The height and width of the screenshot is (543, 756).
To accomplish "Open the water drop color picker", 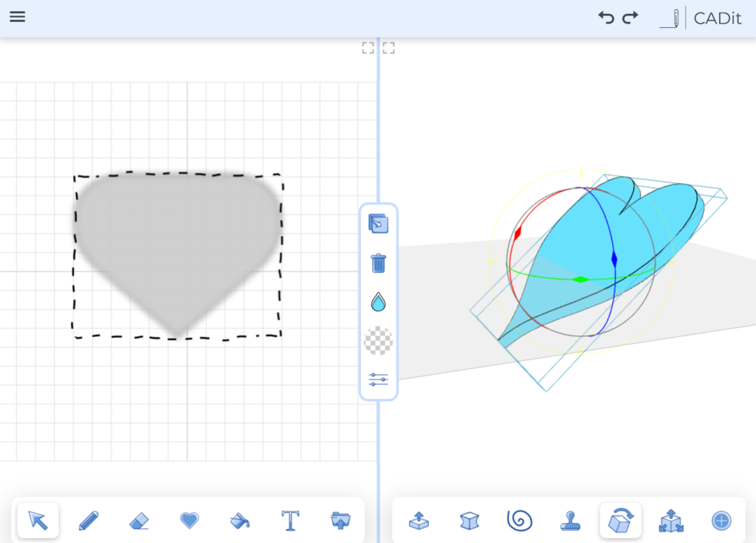I will 379,302.
